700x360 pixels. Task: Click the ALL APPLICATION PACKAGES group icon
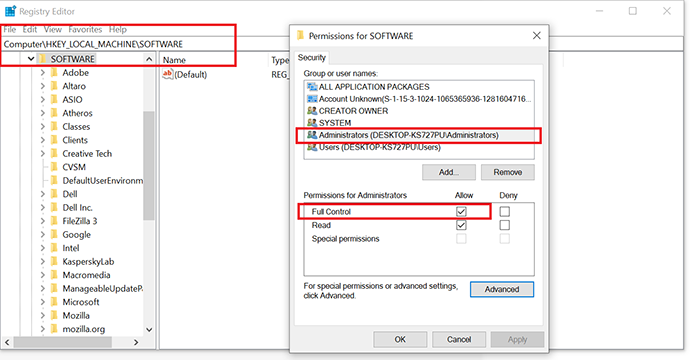[312, 87]
